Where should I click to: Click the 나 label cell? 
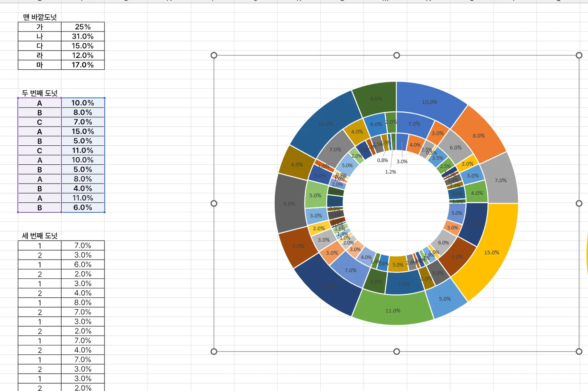[40, 36]
